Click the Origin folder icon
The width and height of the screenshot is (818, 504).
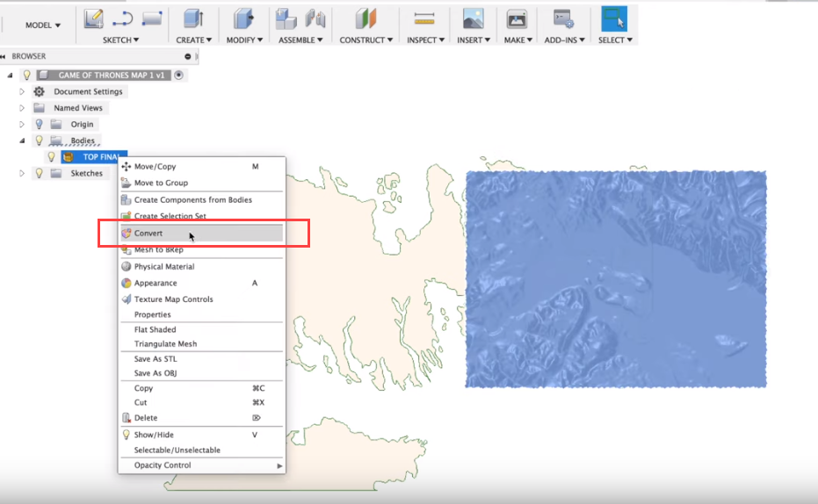pos(56,124)
